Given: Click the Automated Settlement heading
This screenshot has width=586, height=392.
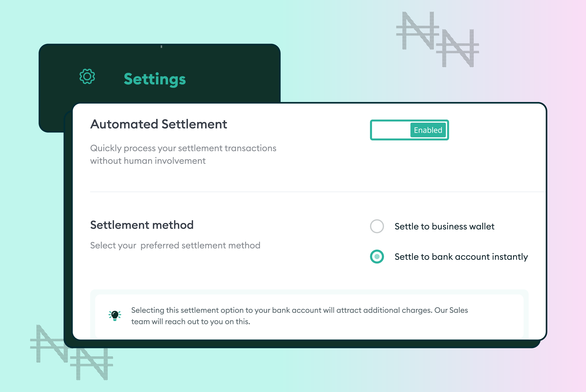Looking at the screenshot, I should 159,124.
